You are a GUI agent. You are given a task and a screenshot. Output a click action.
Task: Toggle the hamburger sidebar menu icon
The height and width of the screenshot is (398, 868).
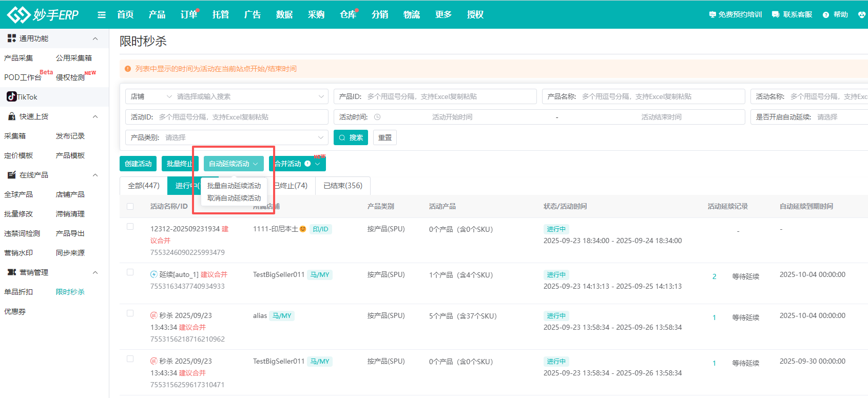102,15
